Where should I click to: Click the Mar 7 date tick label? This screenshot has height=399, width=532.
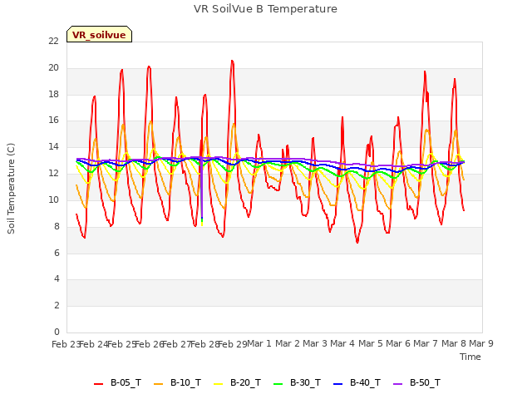point(426,343)
